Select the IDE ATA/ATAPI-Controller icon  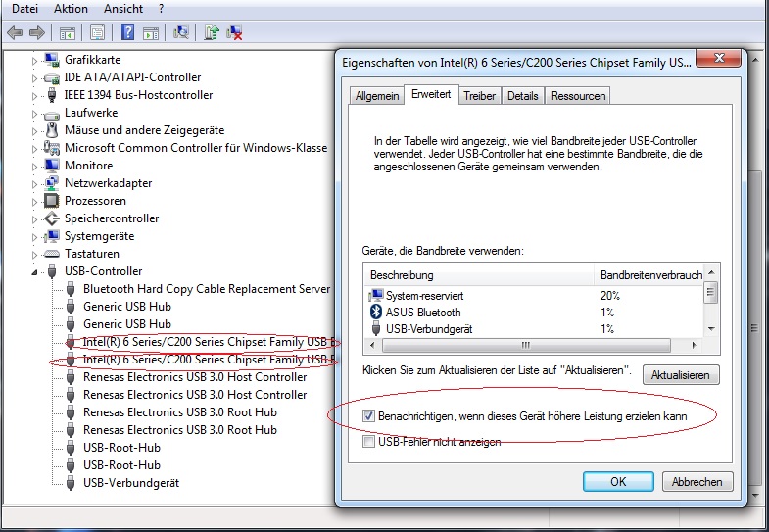pos(52,77)
